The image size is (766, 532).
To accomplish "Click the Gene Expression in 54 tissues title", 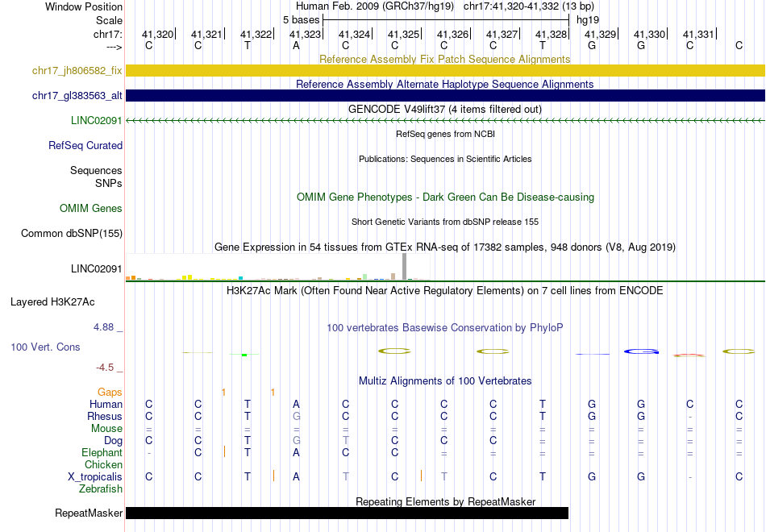I will click(445, 247).
